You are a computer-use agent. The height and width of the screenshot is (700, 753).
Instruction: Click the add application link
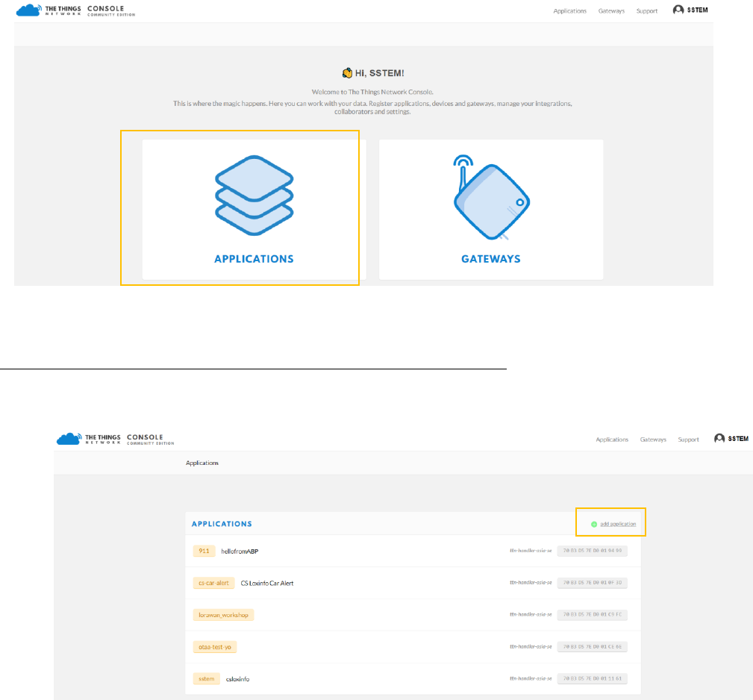(618, 525)
